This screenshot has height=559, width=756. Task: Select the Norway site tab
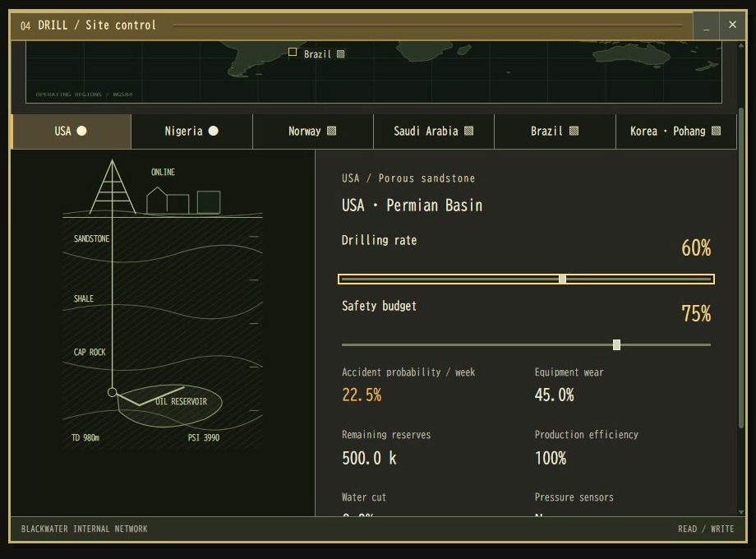click(x=313, y=132)
